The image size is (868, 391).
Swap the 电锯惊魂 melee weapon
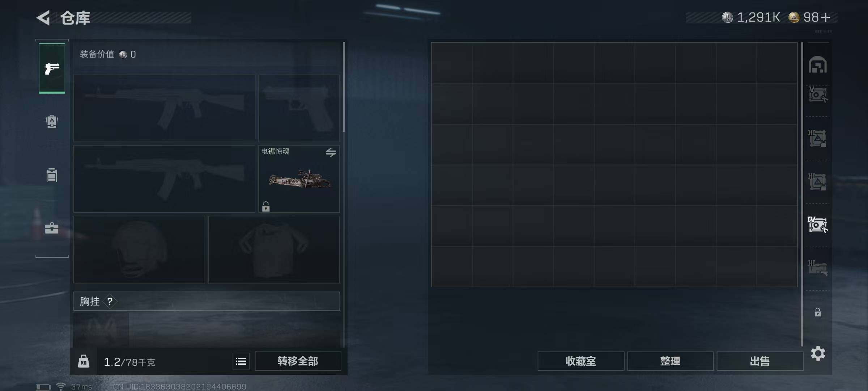click(x=331, y=152)
